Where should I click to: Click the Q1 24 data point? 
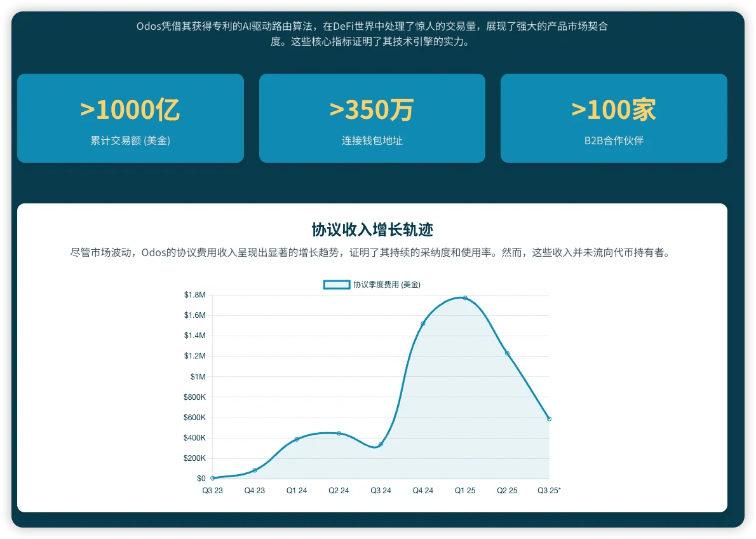coord(297,439)
